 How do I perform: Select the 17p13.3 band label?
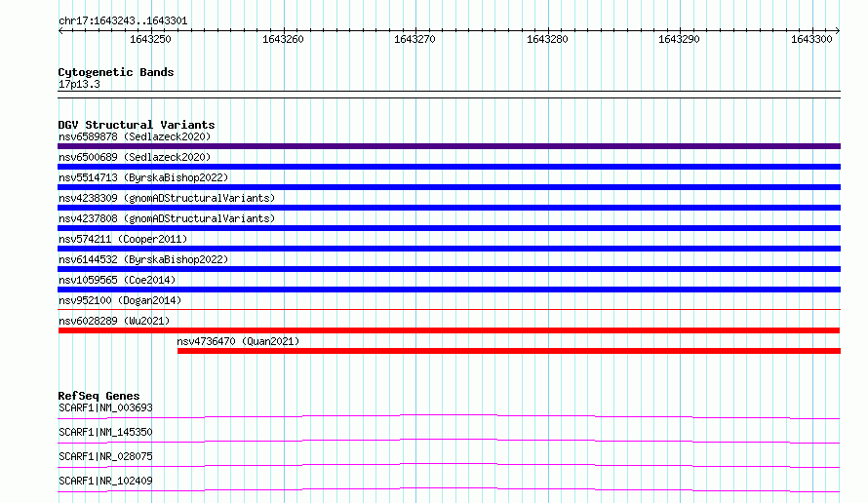pos(79,85)
